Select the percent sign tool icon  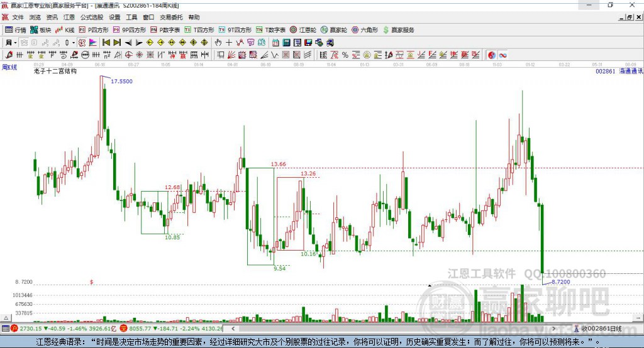345,55
